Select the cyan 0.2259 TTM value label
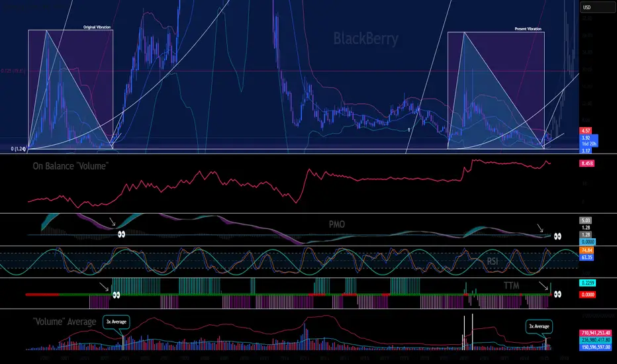Viewport: 617px width, 364px height. click(x=587, y=283)
